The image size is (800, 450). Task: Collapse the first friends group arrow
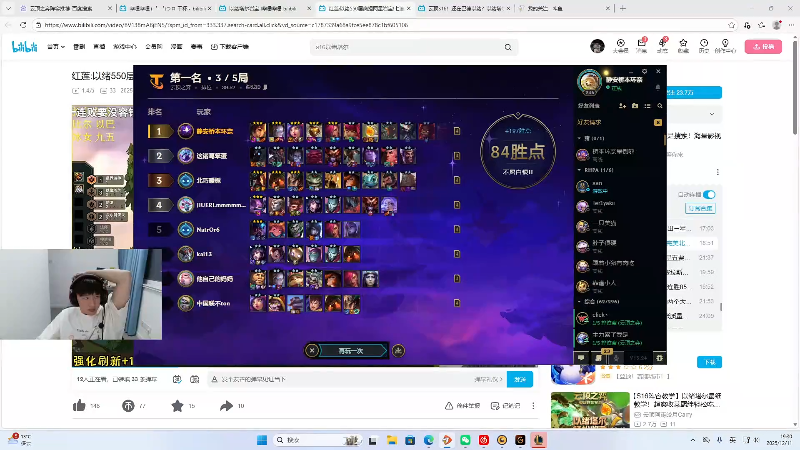(x=579, y=138)
